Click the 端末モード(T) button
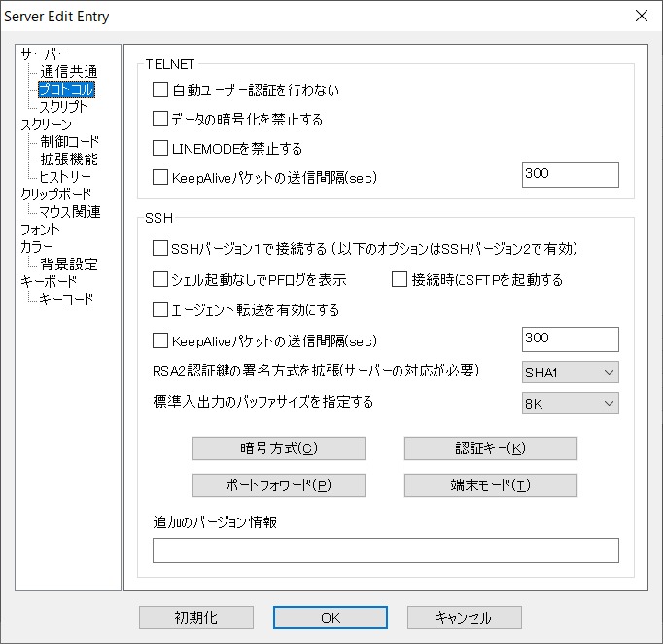This screenshot has width=663, height=644. tap(491, 485)
